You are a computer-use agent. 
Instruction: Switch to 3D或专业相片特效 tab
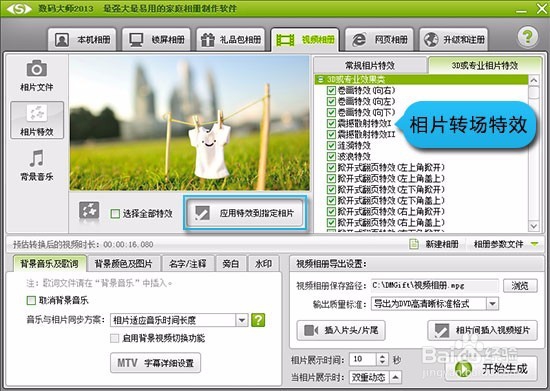pyautogui.click(x=485, y=65)
